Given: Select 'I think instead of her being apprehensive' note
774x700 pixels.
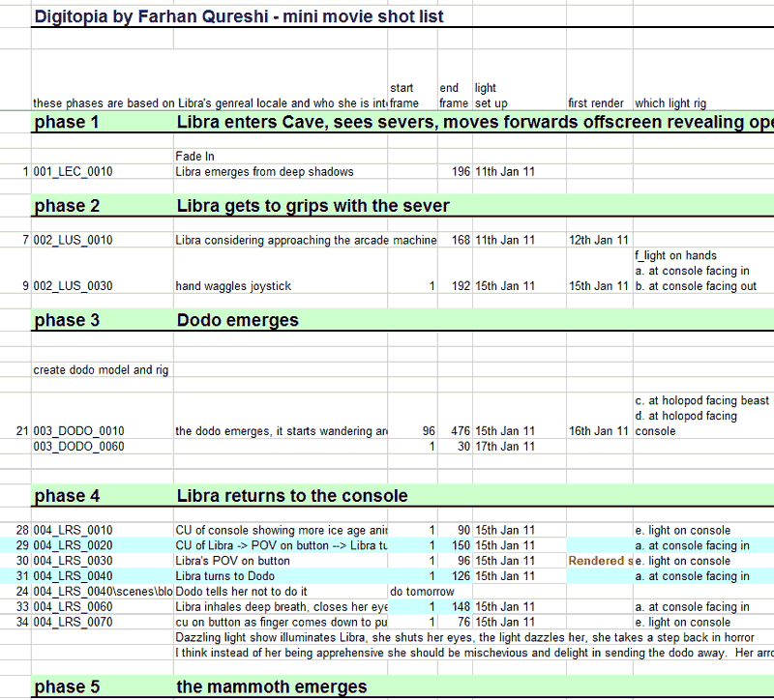Looking at the screenshot, I should coord(474,653).
